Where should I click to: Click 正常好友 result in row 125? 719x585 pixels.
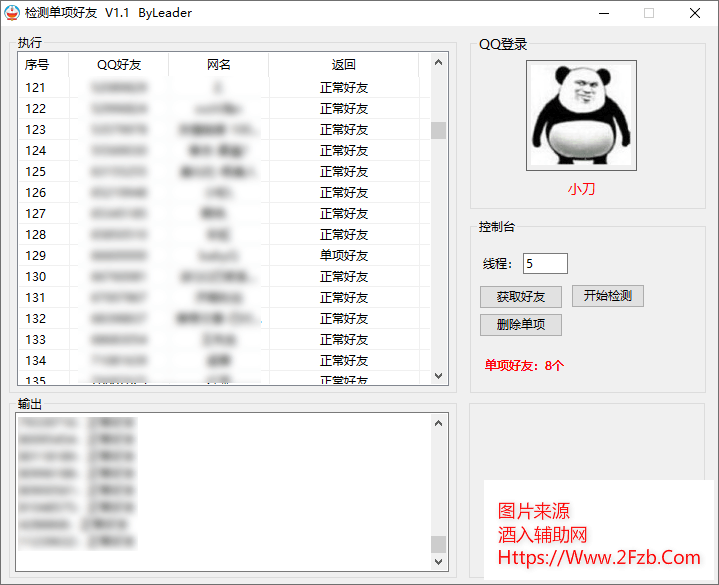point(344,172)
